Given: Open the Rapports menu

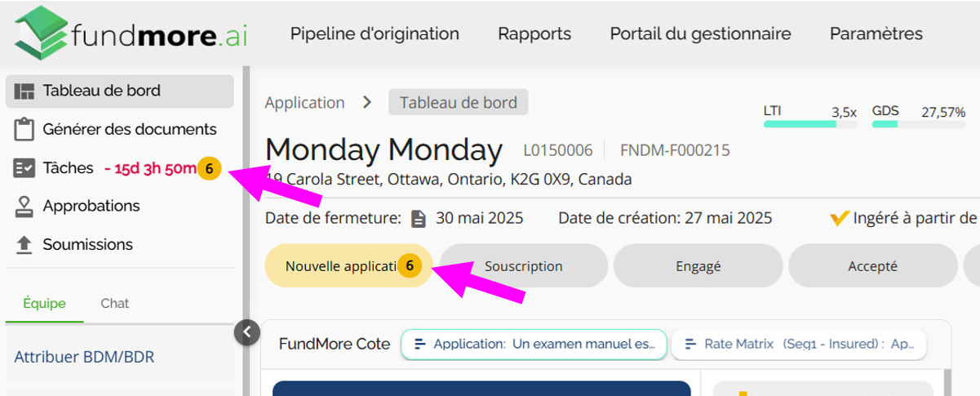Looking at the screenshot, I should click(534, 33).
